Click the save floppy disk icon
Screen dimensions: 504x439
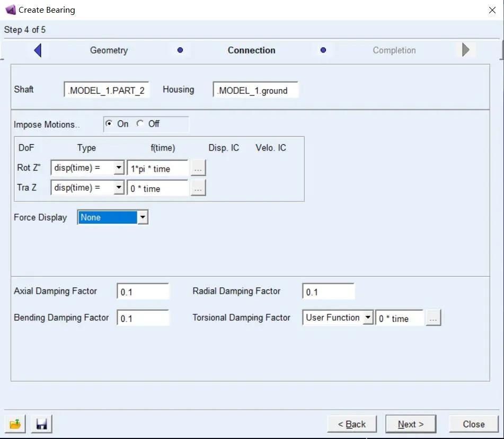pyautogui.click(x=41, y=424)
